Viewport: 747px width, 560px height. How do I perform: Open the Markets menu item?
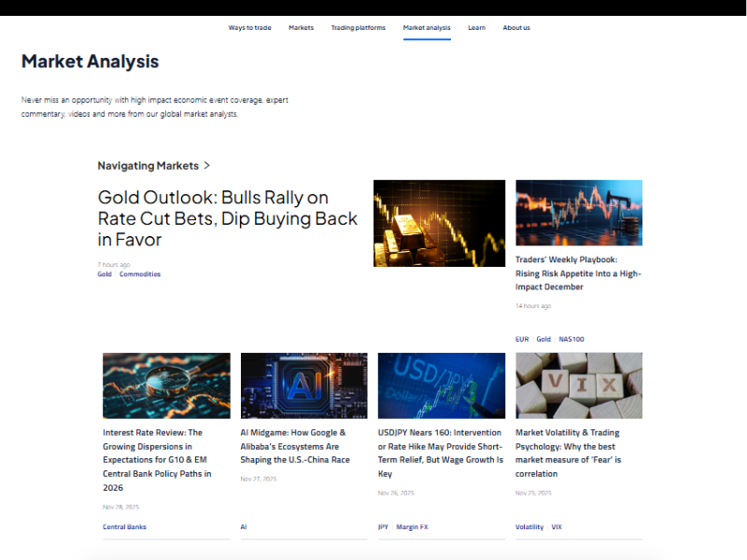coord(301,28)
